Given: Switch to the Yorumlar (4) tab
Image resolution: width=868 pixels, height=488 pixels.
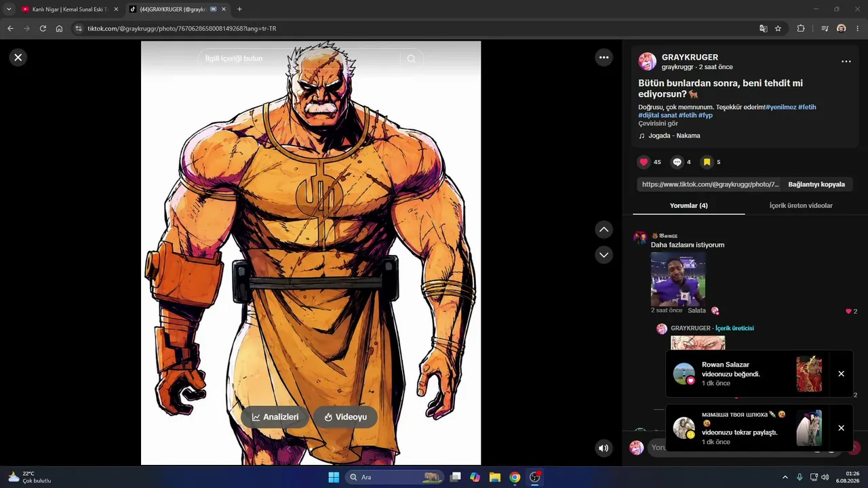Looking at the screenshot, I should pyautogui.click(x=688, y=205).
